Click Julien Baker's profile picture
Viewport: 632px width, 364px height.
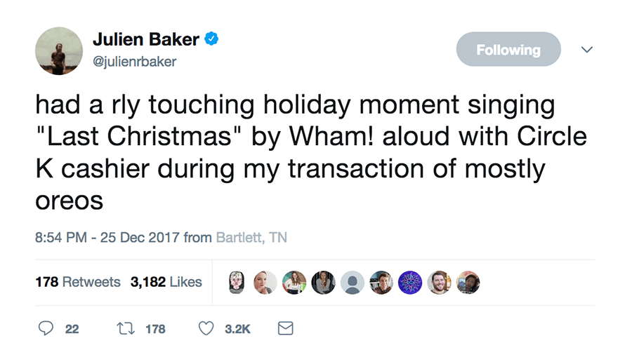[59, 50]
